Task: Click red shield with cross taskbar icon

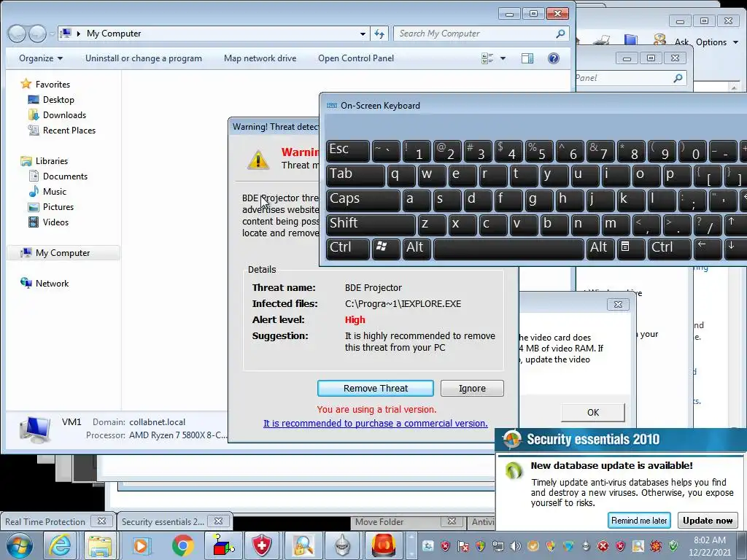Action: coord(262,545)
